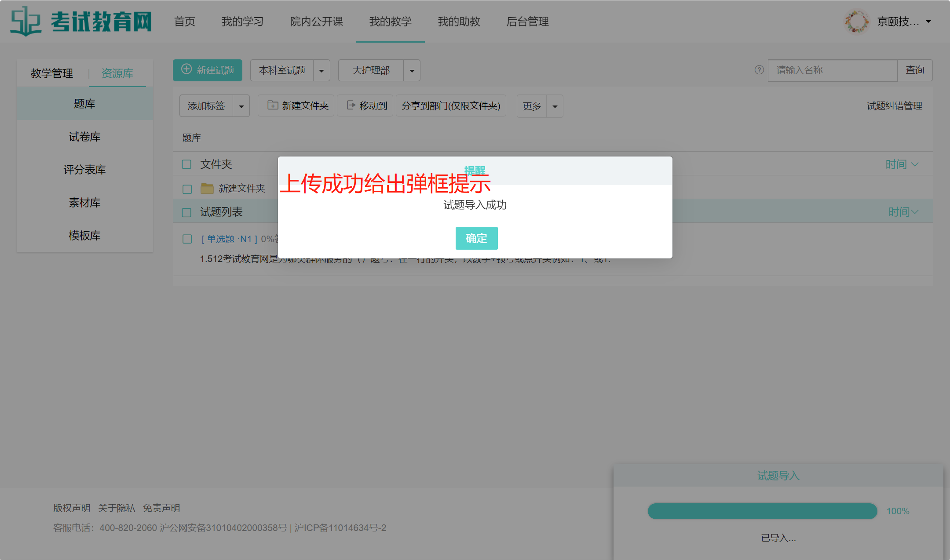Click the yellow 新建文件夹 folder icon
This screenshot has height=560, width=950.
(x=207, y=189)
